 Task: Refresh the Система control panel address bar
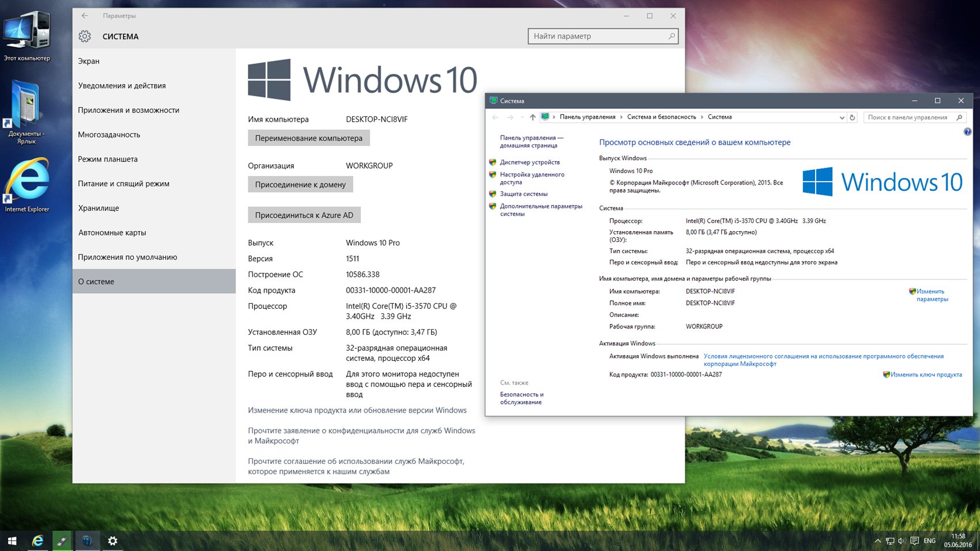point(852,117)
